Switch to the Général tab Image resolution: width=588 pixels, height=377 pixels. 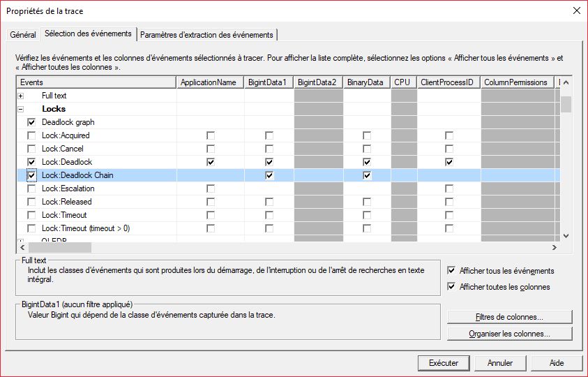pyautogui.click(x=23, y=35)
